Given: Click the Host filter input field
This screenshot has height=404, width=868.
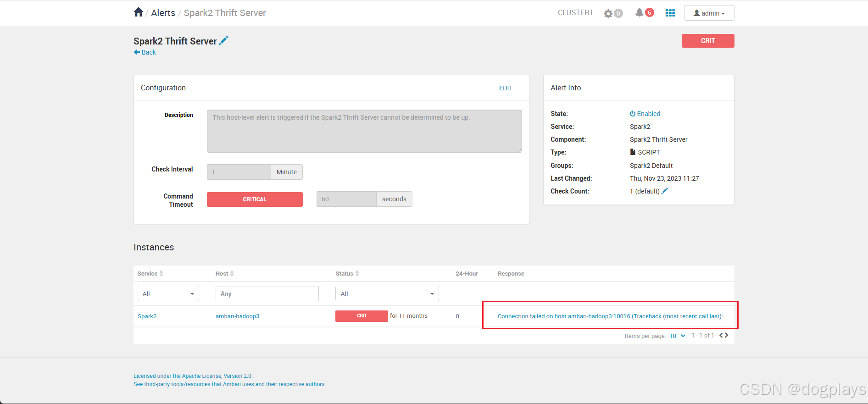Looking at the screenshot, I should point(267,293).
